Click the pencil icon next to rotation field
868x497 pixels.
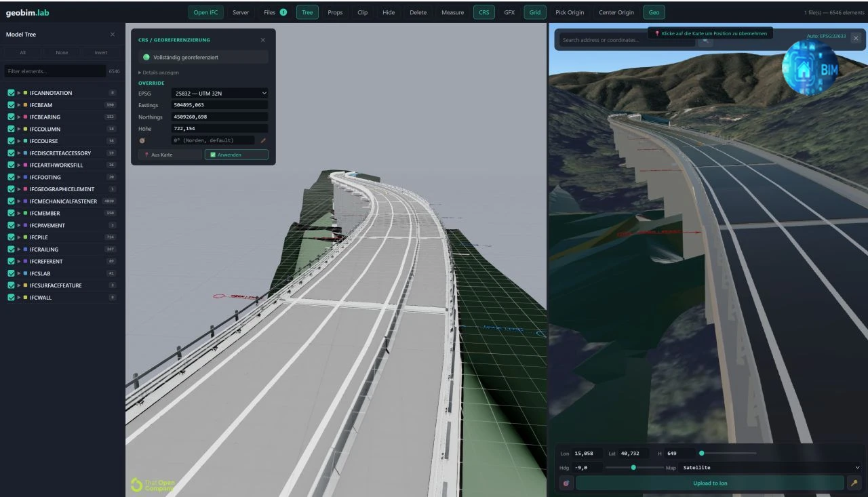pyautogui.click(x=263, y=140)
